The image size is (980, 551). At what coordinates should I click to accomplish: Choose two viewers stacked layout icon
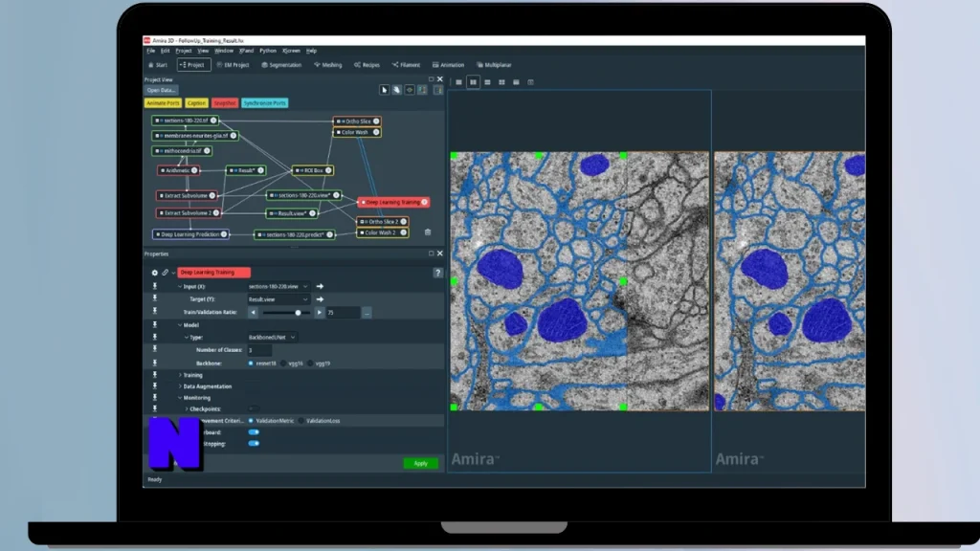(x=487, y=82)
